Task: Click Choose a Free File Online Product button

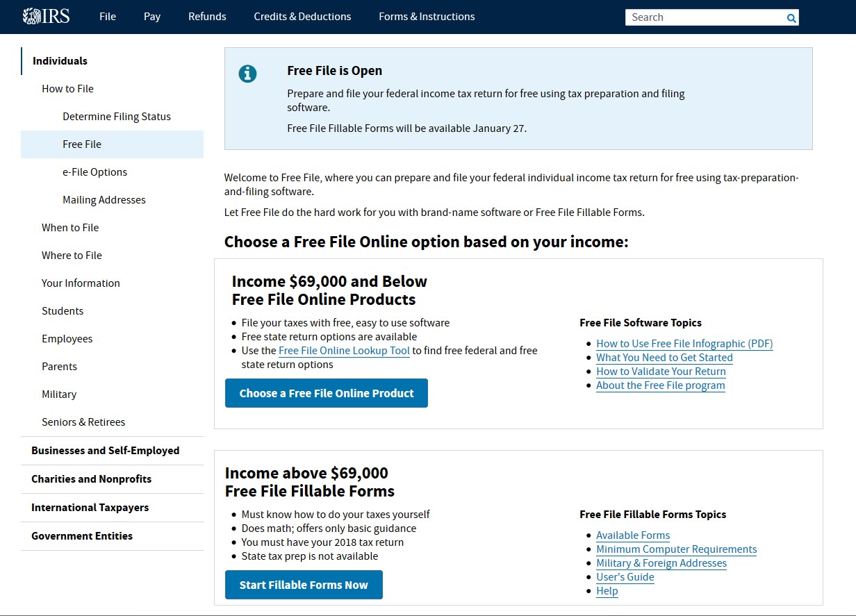Action: (327, 393)
